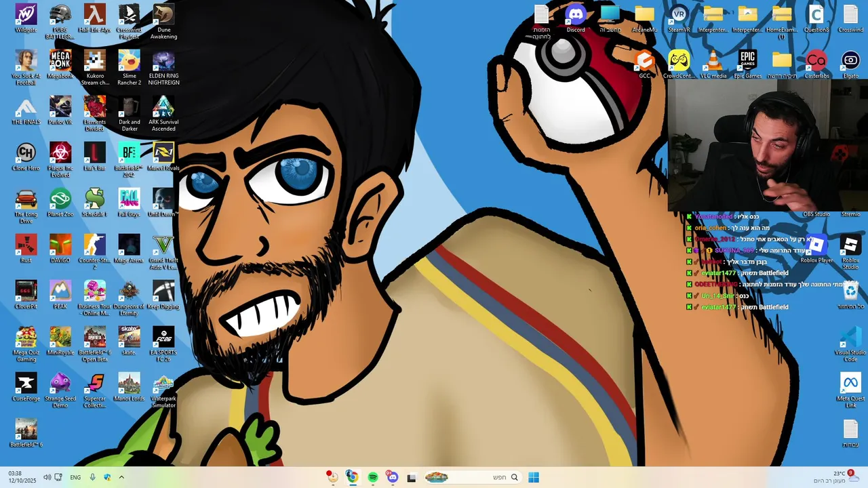The image size is (868, 488).
Task: Select the Keep Digging icon
Action: (x=163, y=295)
